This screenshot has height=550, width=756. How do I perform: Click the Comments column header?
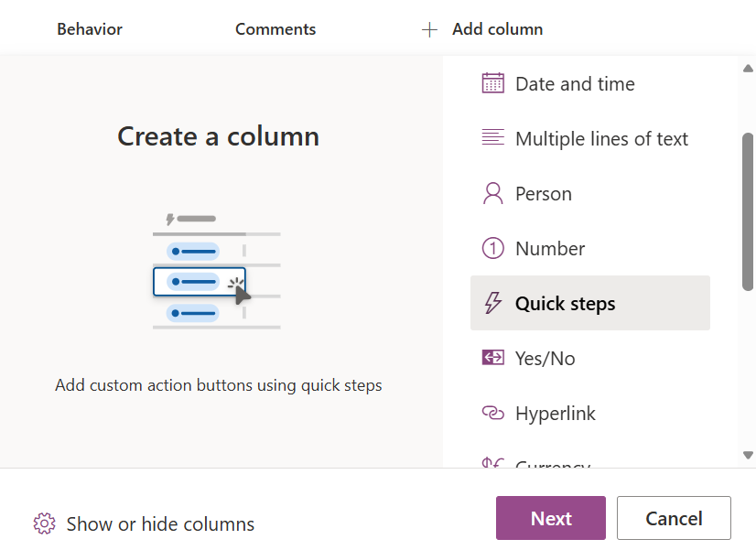[x=275, y=29]
